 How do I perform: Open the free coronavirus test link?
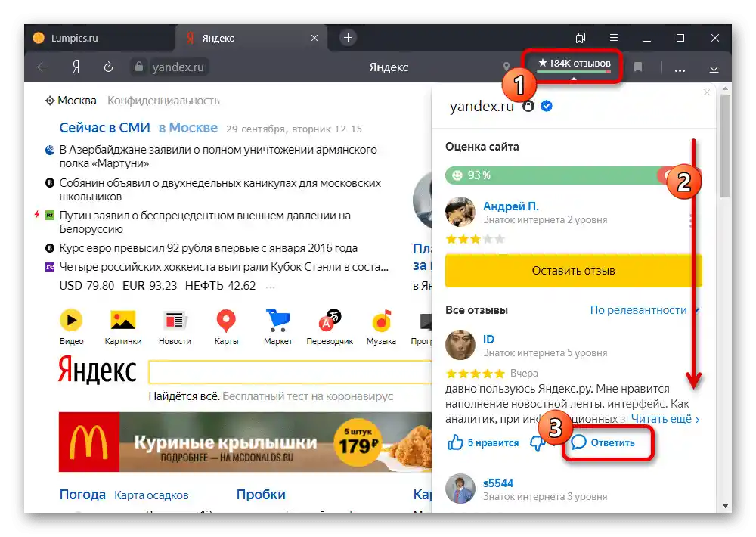coord(308,396)
